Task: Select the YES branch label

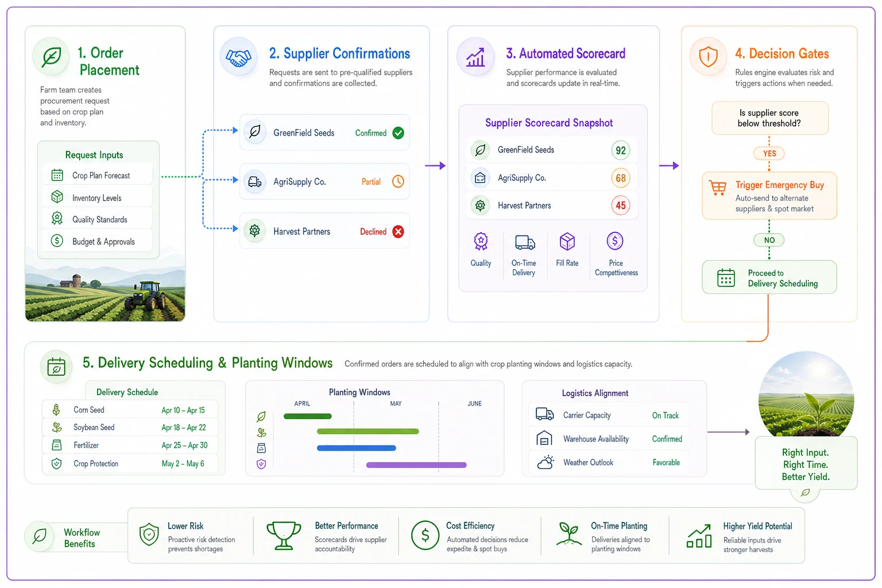Action: (769, 153)
